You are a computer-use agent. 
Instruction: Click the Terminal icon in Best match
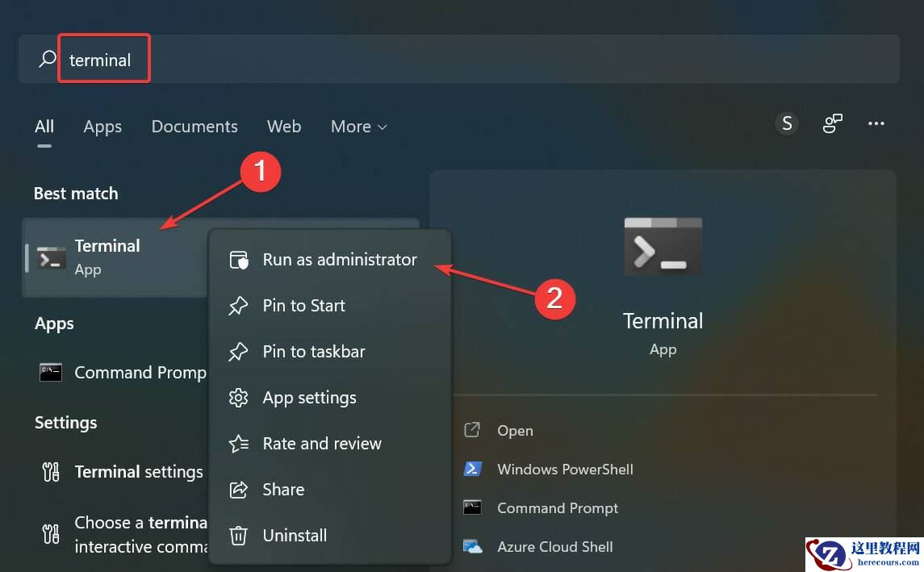(x=52, y=257)
